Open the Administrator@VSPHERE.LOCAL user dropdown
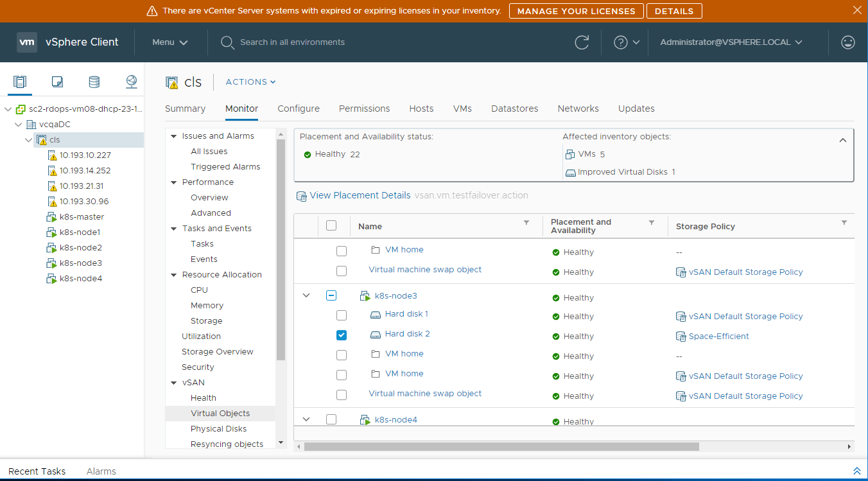This screenshot has height=481, width=868. pyautogui.click(x=731, y=42)
